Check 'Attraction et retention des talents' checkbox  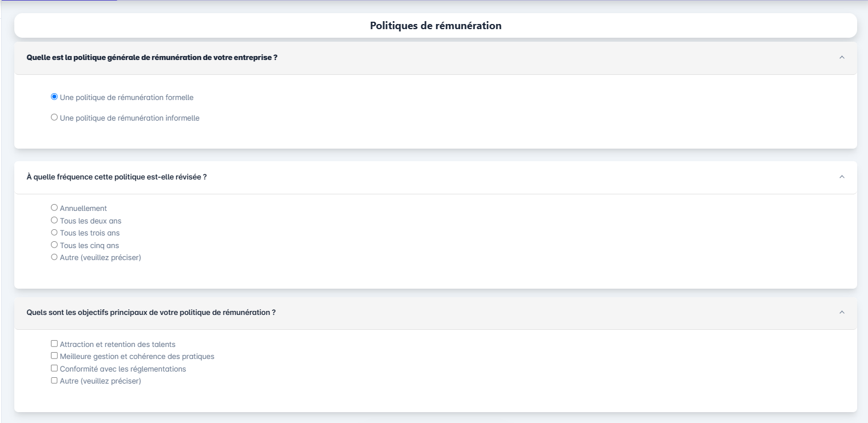tap(54, 344)
